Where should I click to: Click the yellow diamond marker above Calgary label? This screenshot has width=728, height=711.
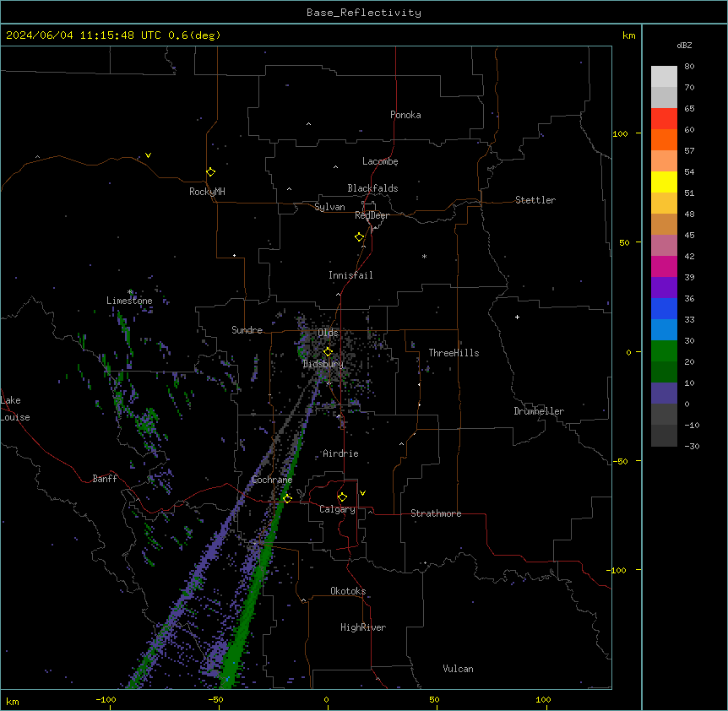click(342, 497)
